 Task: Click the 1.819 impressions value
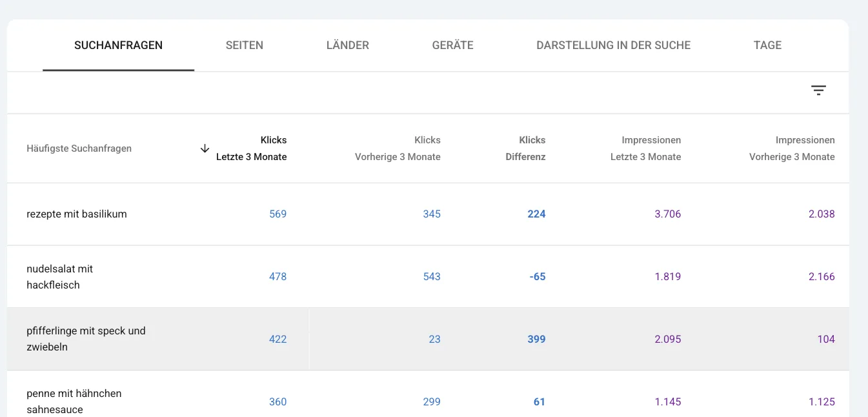[668, 277]
